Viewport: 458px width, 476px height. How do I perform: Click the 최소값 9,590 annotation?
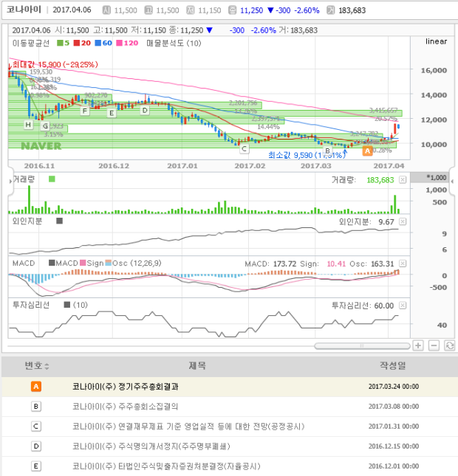tap(307, 155)
